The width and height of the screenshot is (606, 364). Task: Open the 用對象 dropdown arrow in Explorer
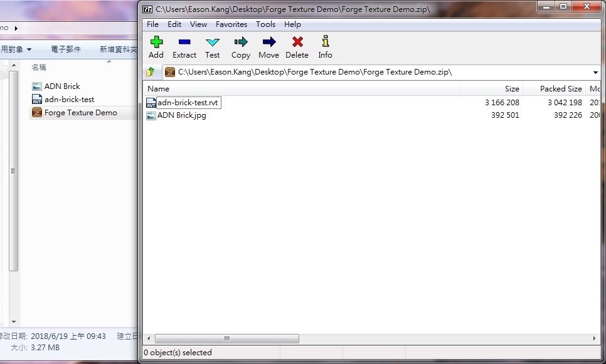click(x=29, y=49)
